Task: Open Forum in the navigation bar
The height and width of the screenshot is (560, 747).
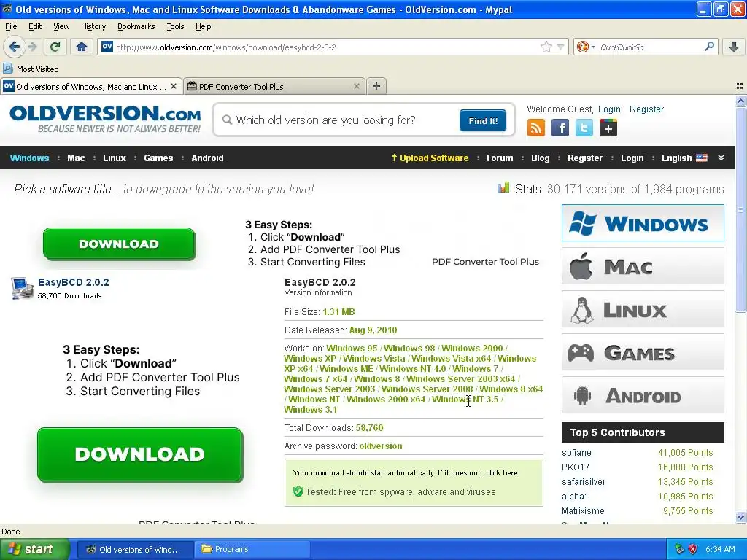Action: coord(500,158)
